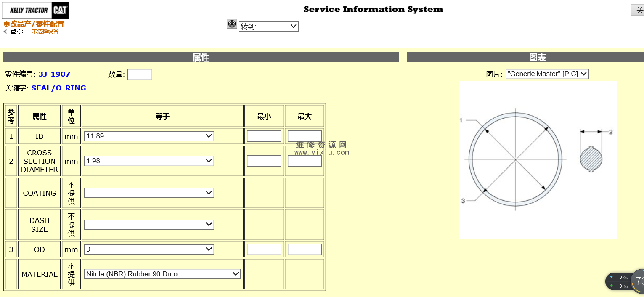Click the keyword SEAL/O-RING text
The image size is (644, 297).
pos(58,88)
